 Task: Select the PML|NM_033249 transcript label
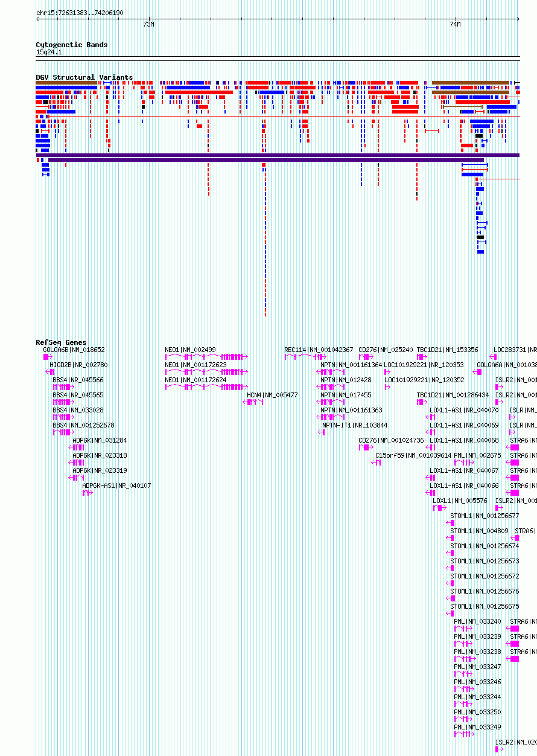click(x=477, y=727)
